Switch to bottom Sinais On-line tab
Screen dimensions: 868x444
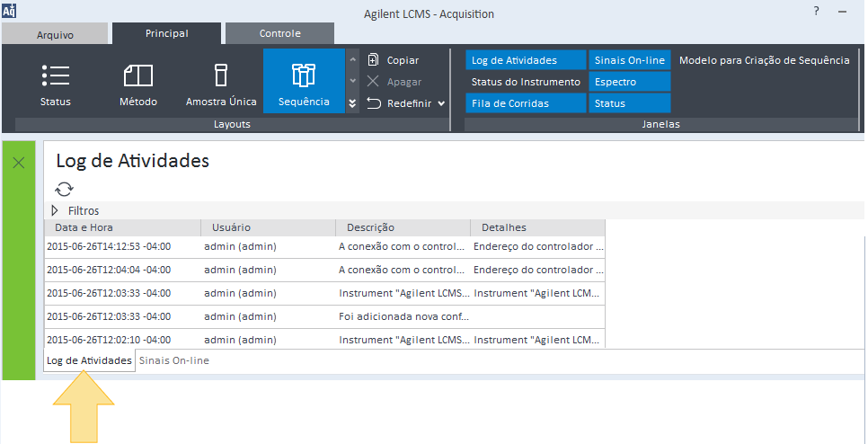173,360
